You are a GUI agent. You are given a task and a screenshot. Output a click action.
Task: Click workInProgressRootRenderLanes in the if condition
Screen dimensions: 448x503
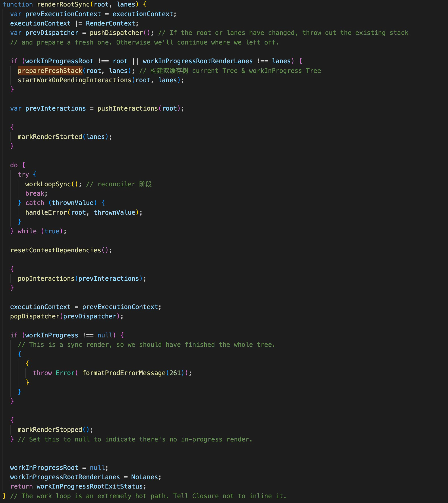198,61
